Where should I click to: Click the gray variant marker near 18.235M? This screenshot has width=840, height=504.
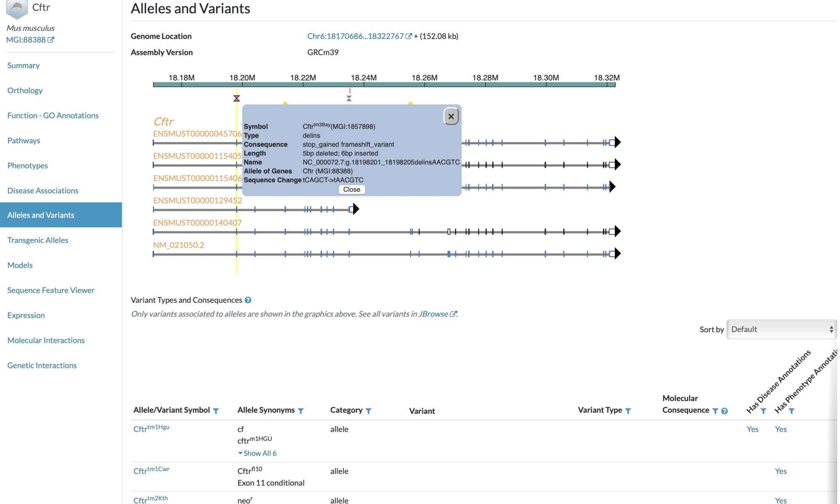point(349,98)
